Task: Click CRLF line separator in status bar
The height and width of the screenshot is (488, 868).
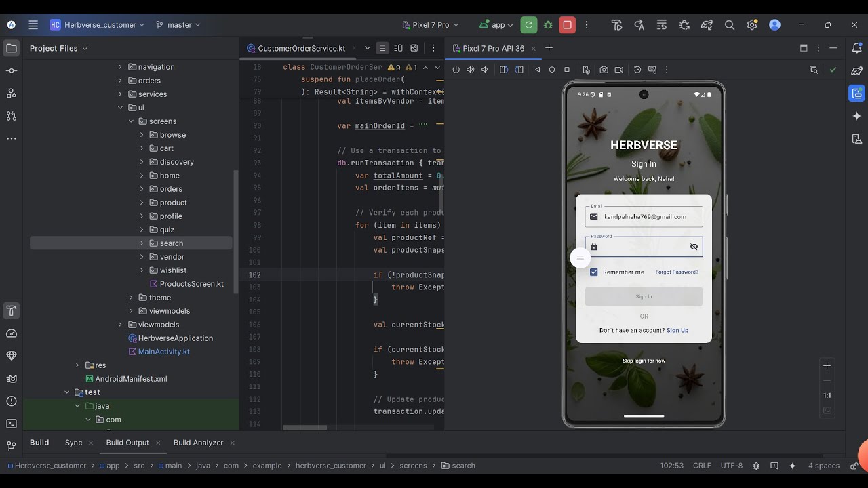Action: (702, 466)
